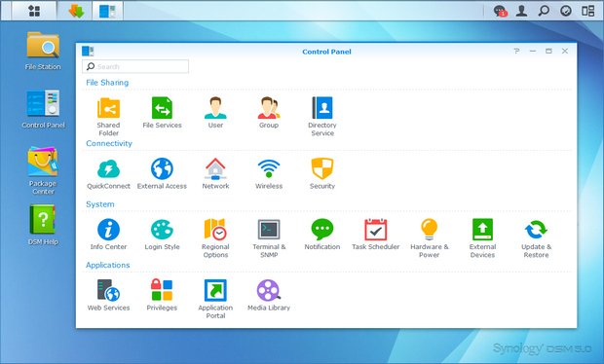Image resolution: width=604 pixels, height=364 pixels.
Task: Open Directory Service settings
Action: (x=322, y=116)
